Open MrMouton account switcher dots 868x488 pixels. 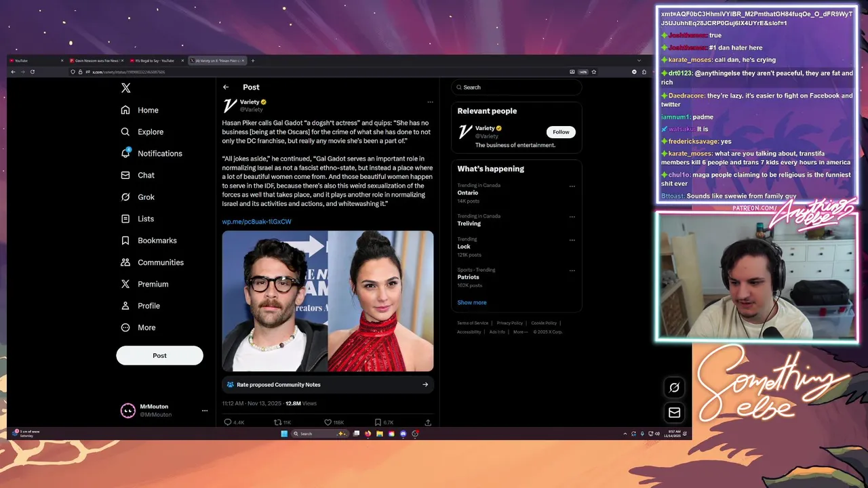205,411
